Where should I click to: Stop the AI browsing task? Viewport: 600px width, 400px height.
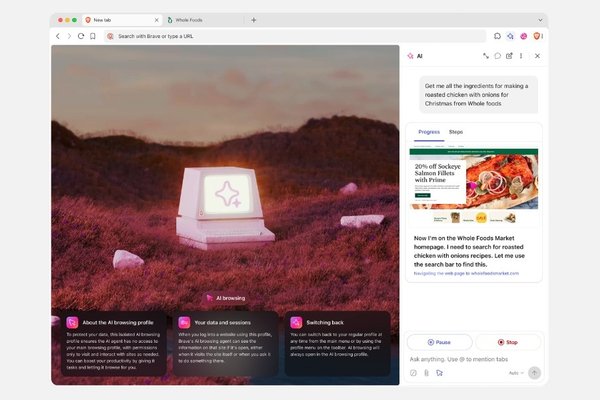coord(508,342)
